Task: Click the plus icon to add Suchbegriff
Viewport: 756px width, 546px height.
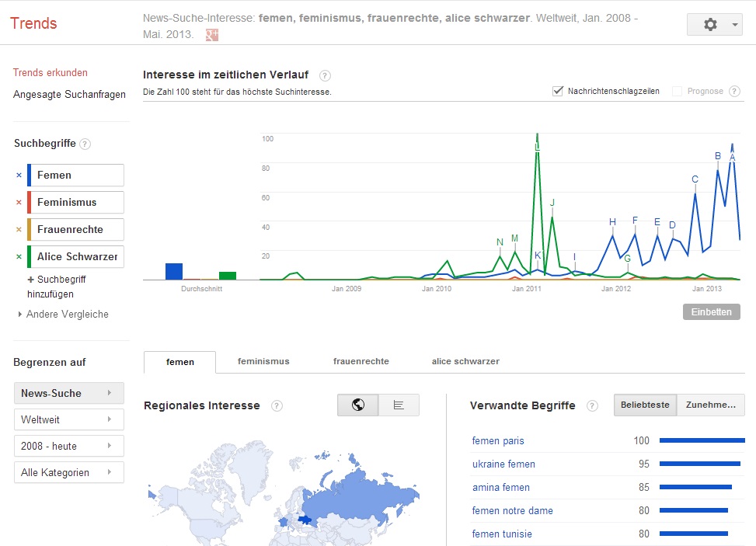Action: (31, 280)
